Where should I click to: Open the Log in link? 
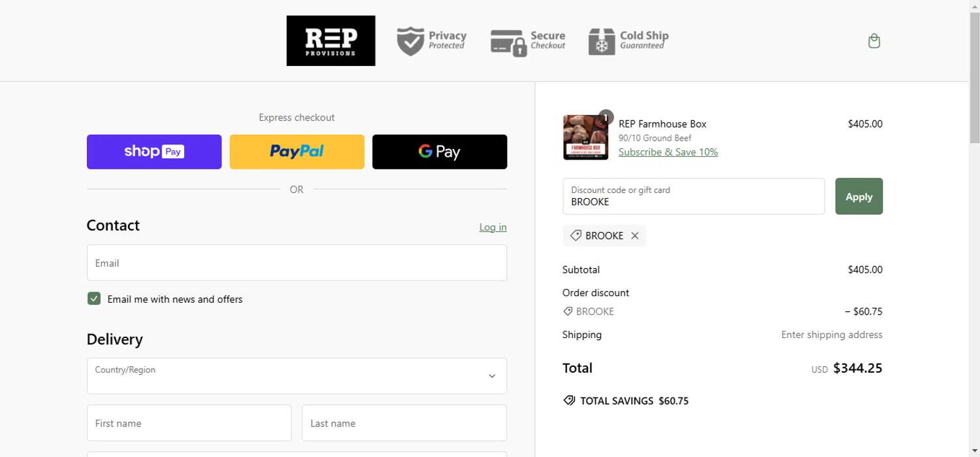493,227
